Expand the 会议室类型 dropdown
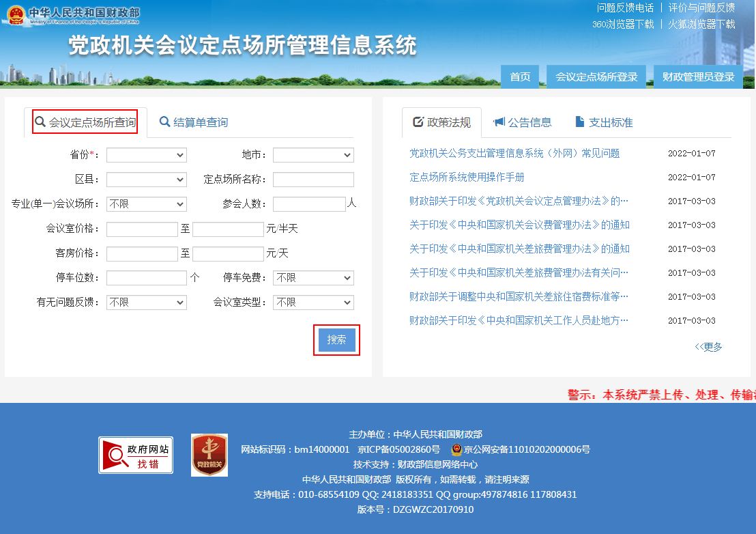The width and height of the screenshot is (756, 534). coord(313,303)
